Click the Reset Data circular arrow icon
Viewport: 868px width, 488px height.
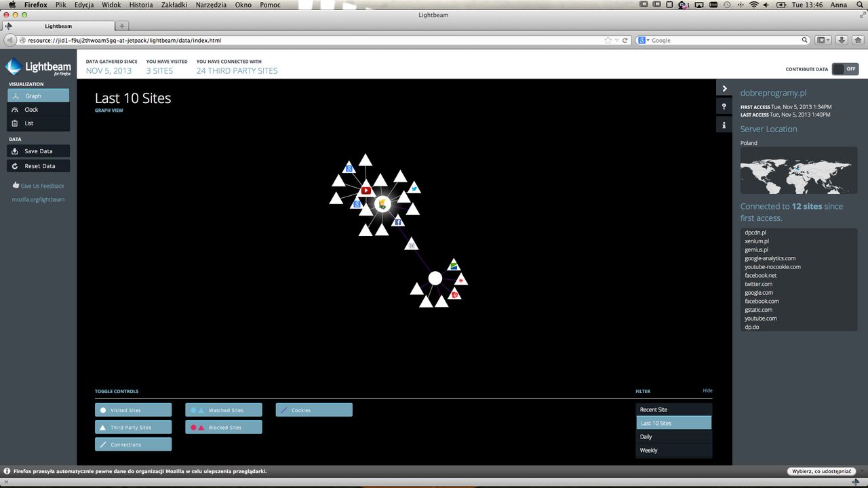[x=15, y=166]
